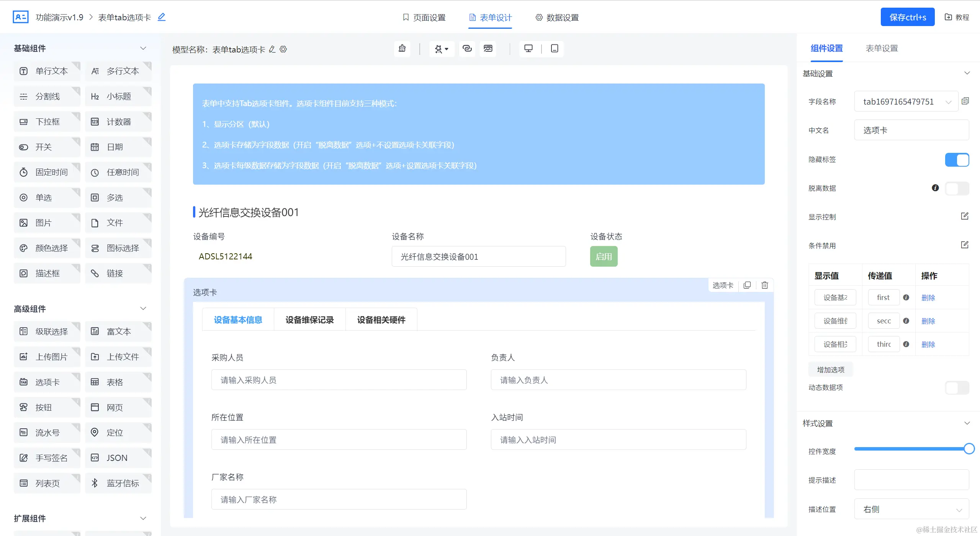Switch to the 设备维保记录 tab
The height and width of the screenshot is (536, 980).
click(x=309, y=320)
